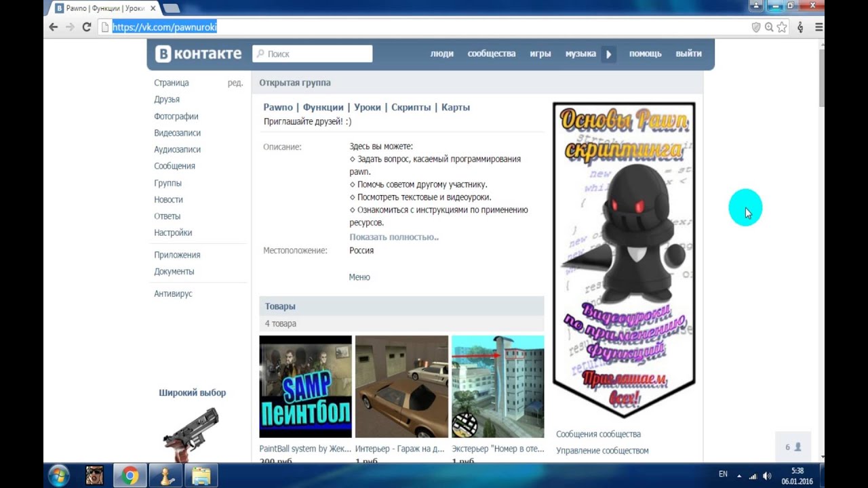Open Управление сообществом link

[x=602, y=451]
